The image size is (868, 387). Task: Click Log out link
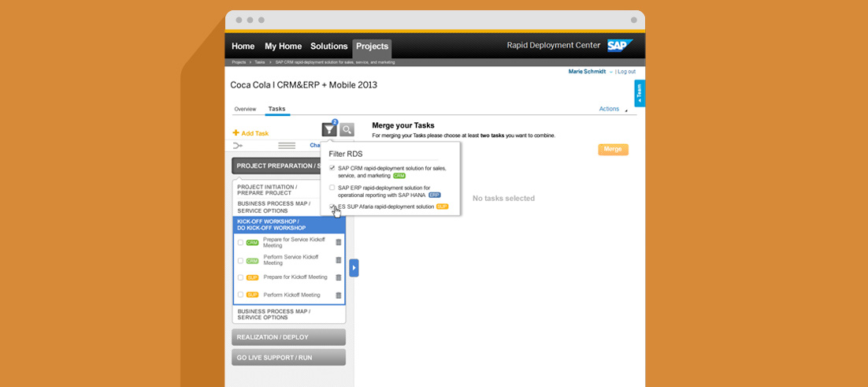[627, 72]
